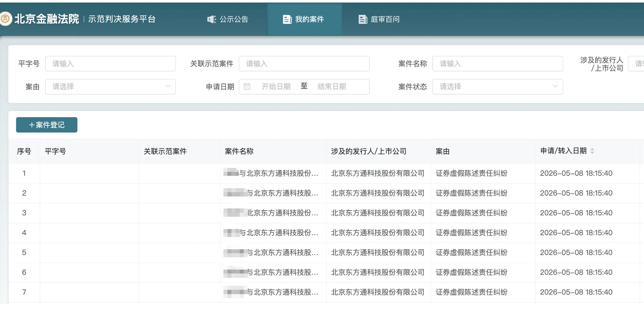Click sequence number 1 cell
644x322 pixels.
24,173
